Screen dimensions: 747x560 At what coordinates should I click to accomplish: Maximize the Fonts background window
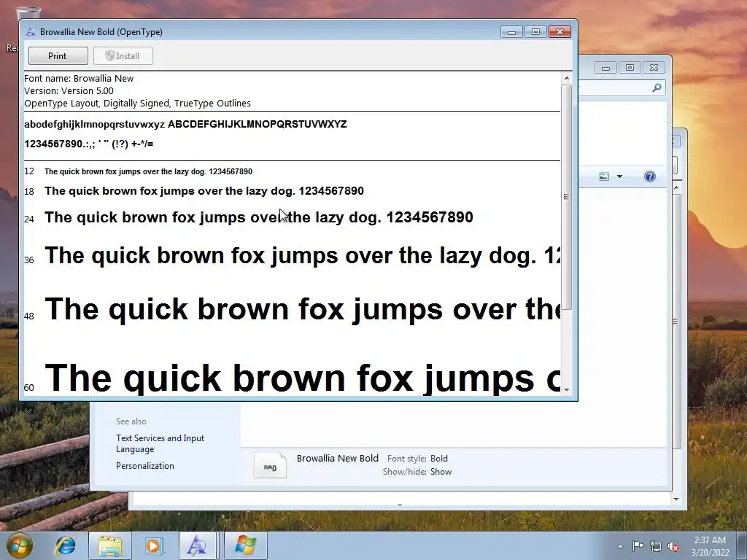(630, 68)
